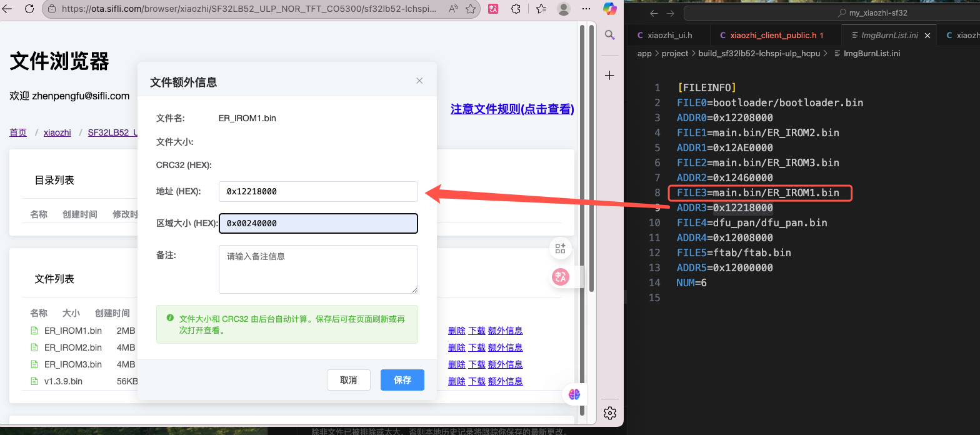
Task: Close the 文件额外信息 dialog
Action: pos(419,81)
